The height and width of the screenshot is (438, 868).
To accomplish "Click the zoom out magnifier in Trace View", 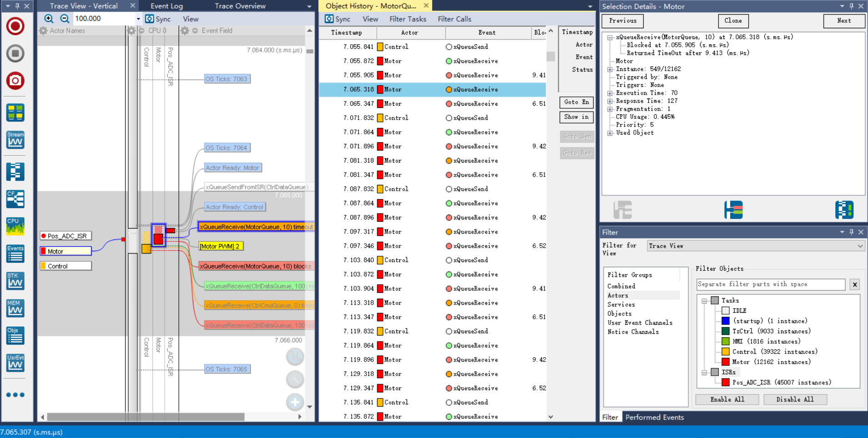I will (65, 19).
